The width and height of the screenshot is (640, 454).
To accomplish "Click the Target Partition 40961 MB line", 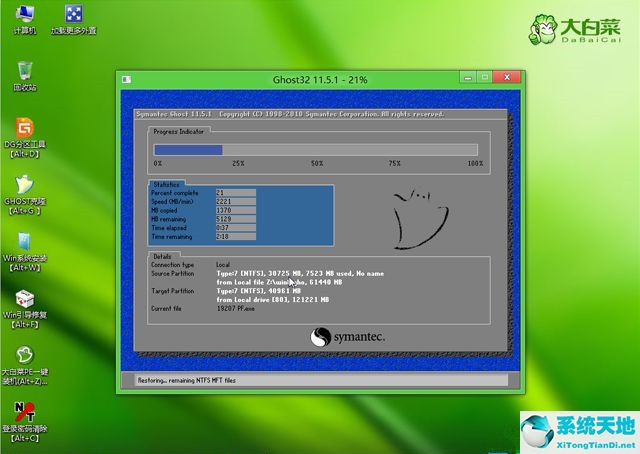I will tap(258, 291).
